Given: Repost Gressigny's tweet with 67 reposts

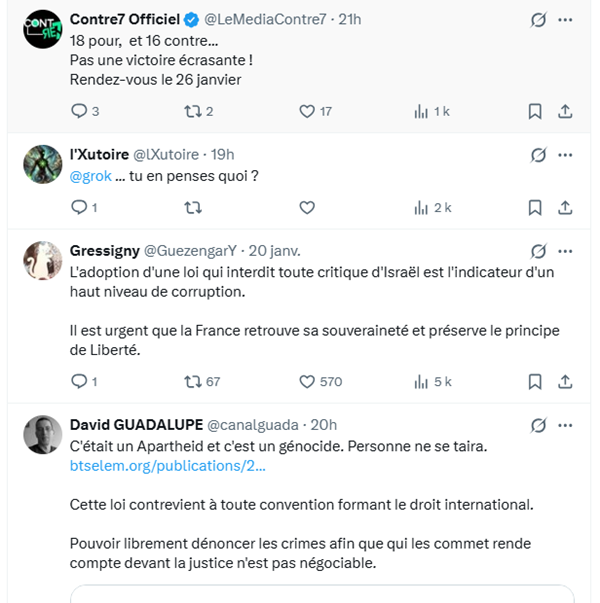Looking at the screenshot, I should 194,381.
